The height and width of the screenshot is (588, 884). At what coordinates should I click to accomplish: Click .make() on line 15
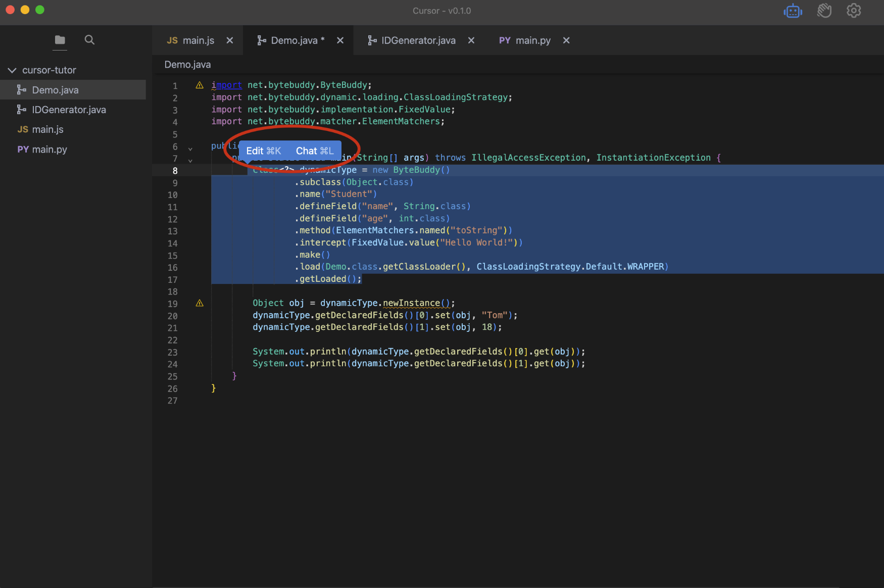coord(313,255)
